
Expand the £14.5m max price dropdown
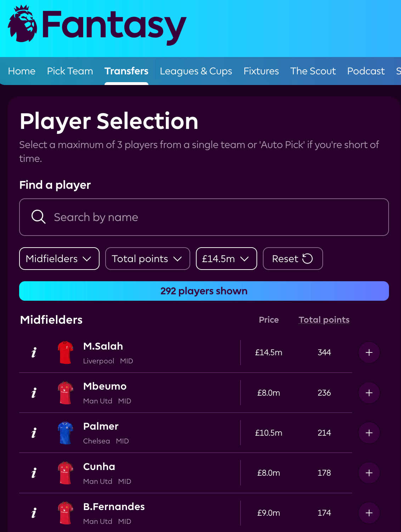[x=226, y=259]
